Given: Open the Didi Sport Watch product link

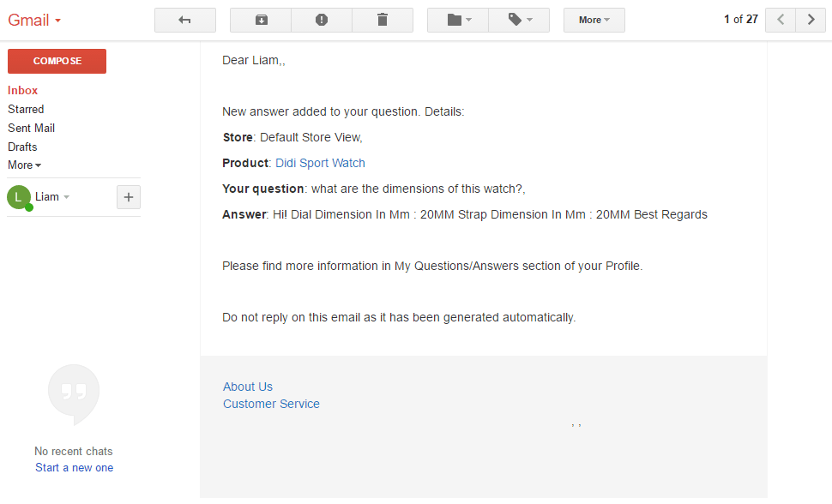Looking at the screenshot, I should point(320,163).
